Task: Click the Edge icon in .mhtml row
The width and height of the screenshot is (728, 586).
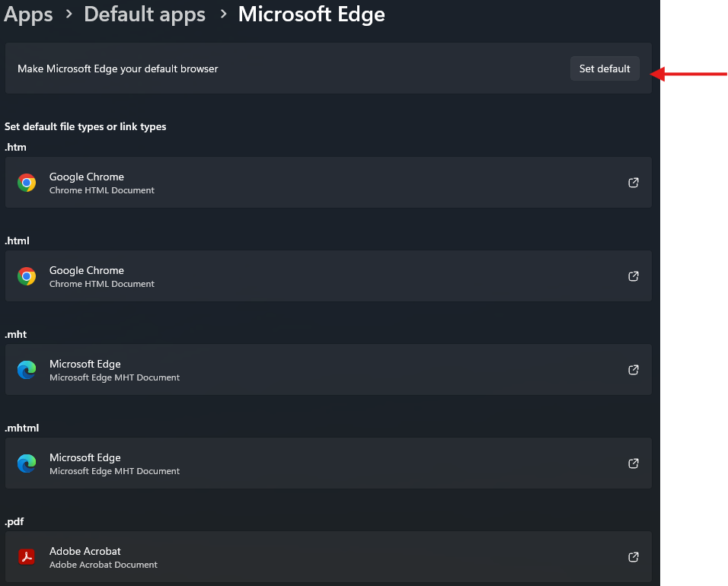Action: coord(27,463)
